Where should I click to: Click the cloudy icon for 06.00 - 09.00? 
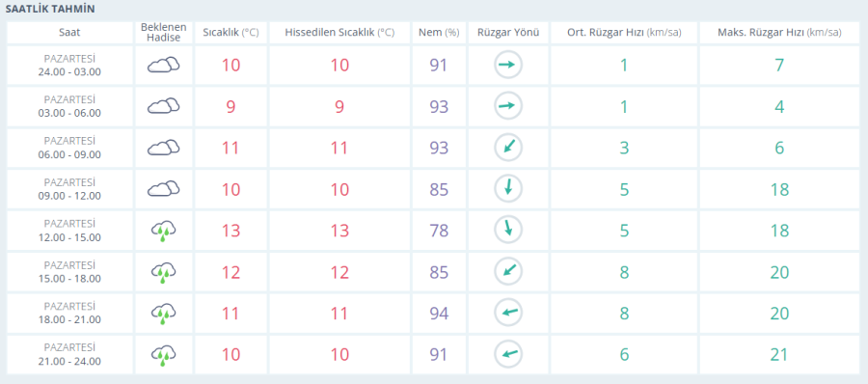click(x=163, y=148)
